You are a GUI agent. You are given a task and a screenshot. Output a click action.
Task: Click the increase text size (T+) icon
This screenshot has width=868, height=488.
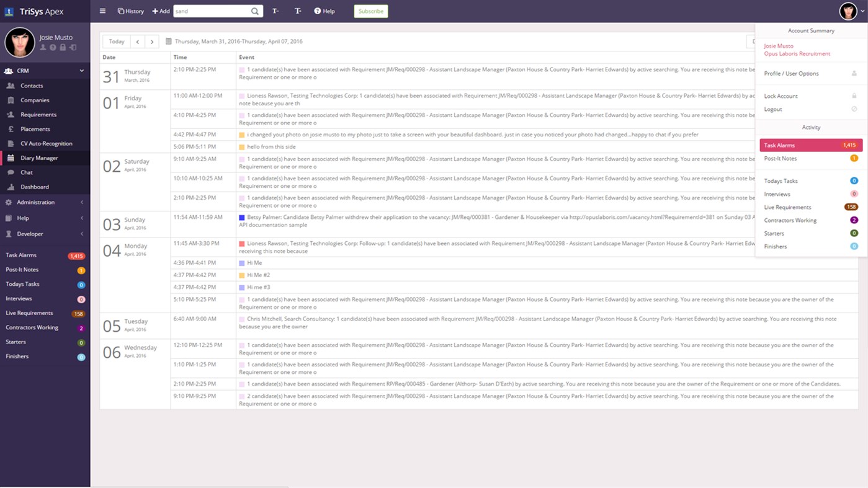pos(298,11)
